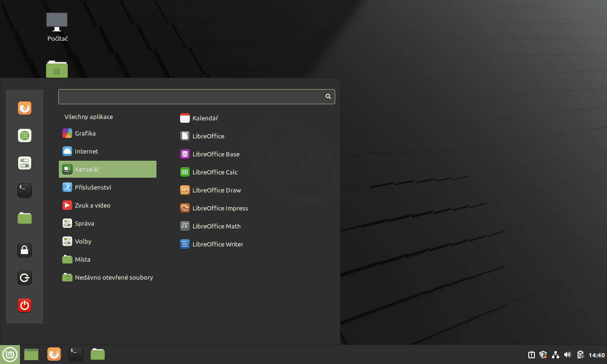Image resolution: width=607 pixels, height=364 pixels.
Task: Open System Settings from the sidebar
Action: pyautogui.click(x=24, y=163)
